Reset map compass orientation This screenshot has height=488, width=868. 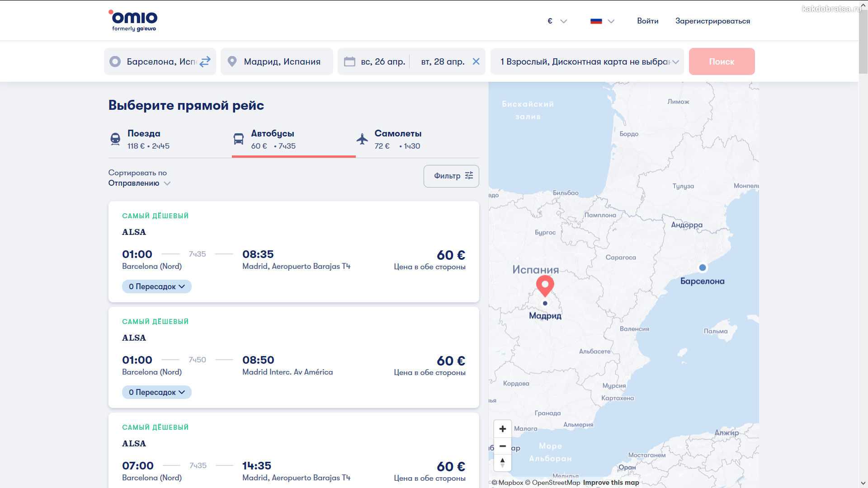(502, 463)
